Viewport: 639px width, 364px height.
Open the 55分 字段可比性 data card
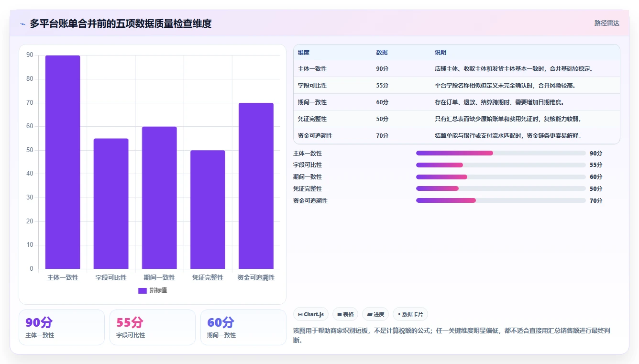[x=153, y=327]
